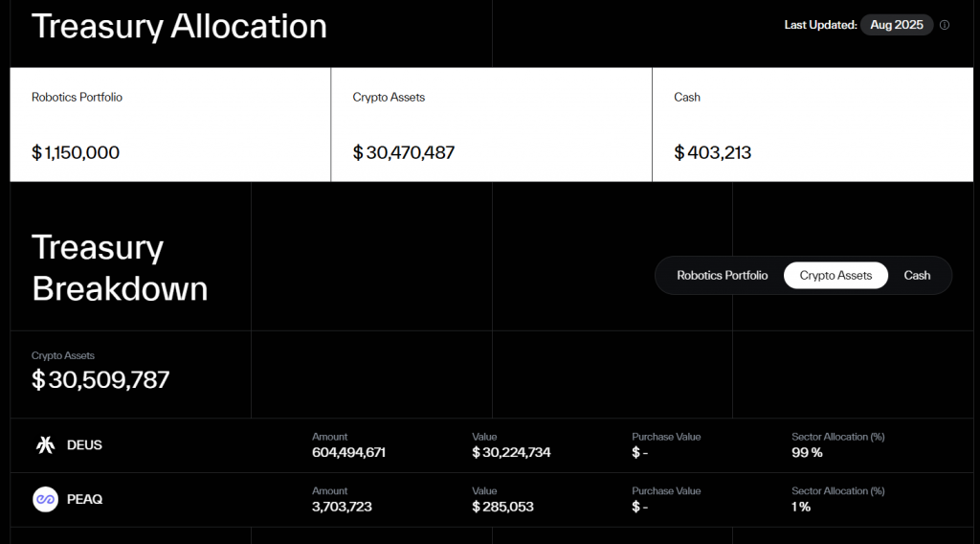Click the Cash $403,213 card
This screenshot has height=544, width=980.
pos(813,125)
